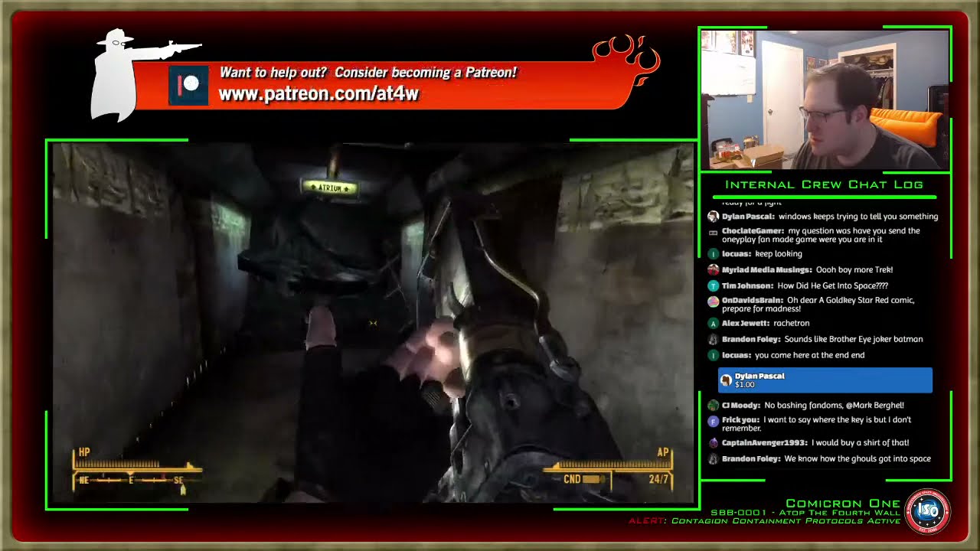Click the username "Myriad Media Musings:"
This screenshot has width=980, height=551.
[x=767, y=270]
